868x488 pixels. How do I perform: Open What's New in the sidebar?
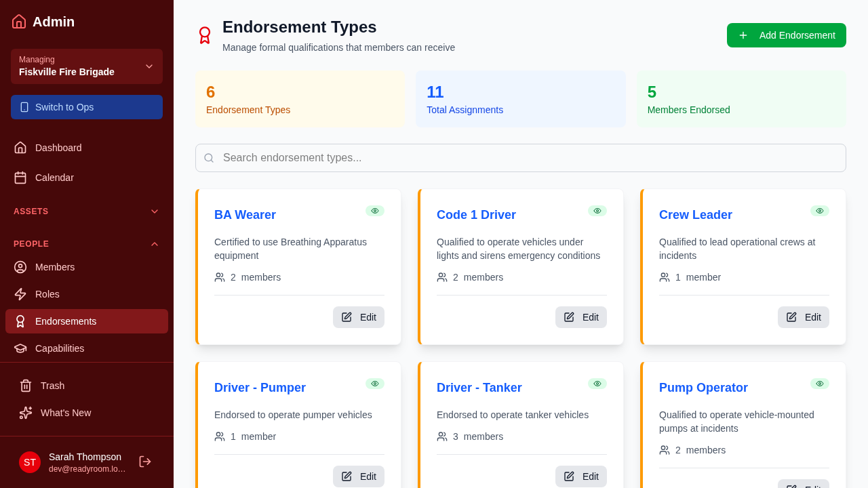[x=87, y=413]
